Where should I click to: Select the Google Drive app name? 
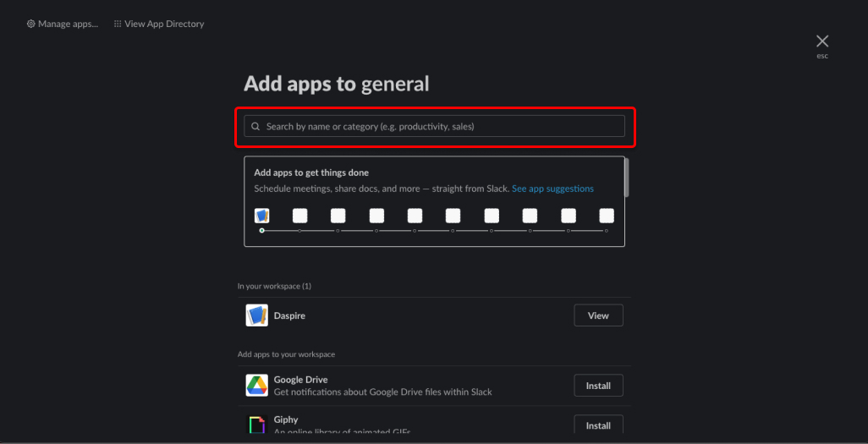300,380
